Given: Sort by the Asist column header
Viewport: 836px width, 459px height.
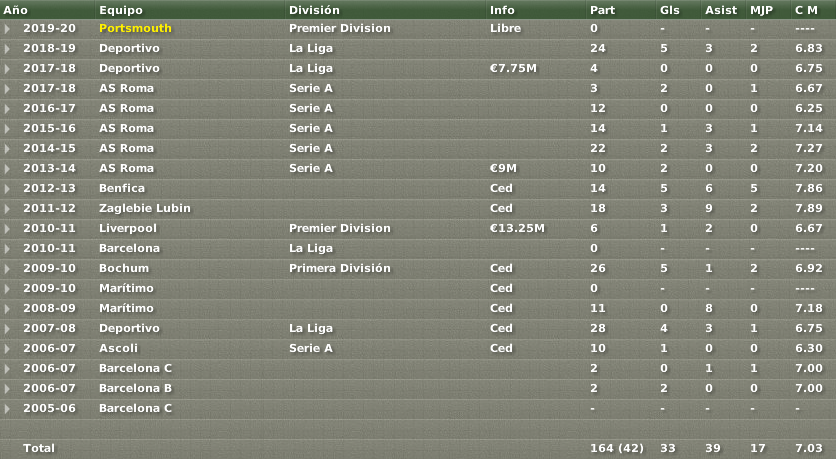Looking at the screenshot, I should coord(722,10).
